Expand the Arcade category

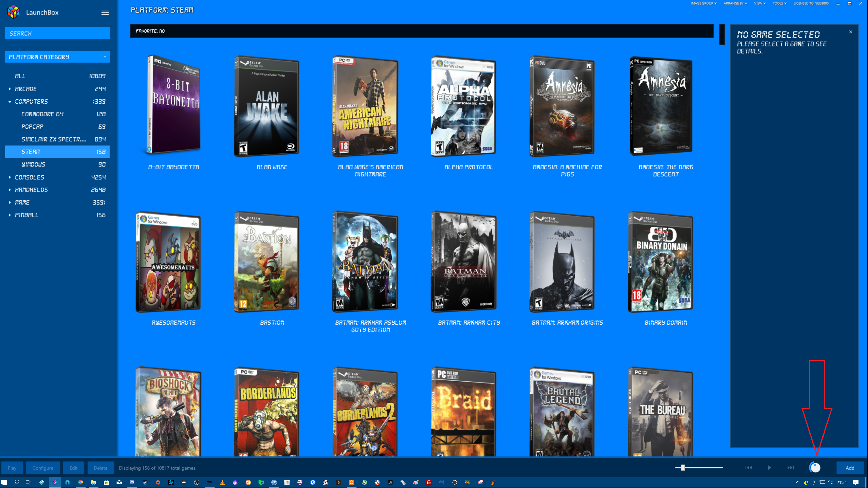(10, 89)
